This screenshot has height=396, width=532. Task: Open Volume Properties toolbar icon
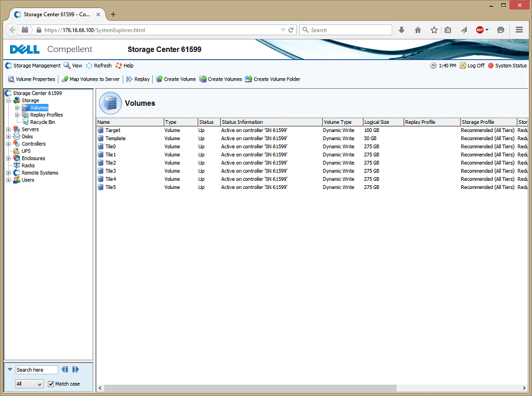click(11, 79)
